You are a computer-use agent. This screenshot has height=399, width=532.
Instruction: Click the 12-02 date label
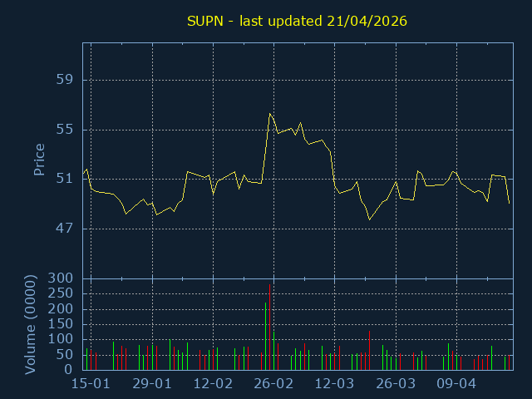(213, 384)
